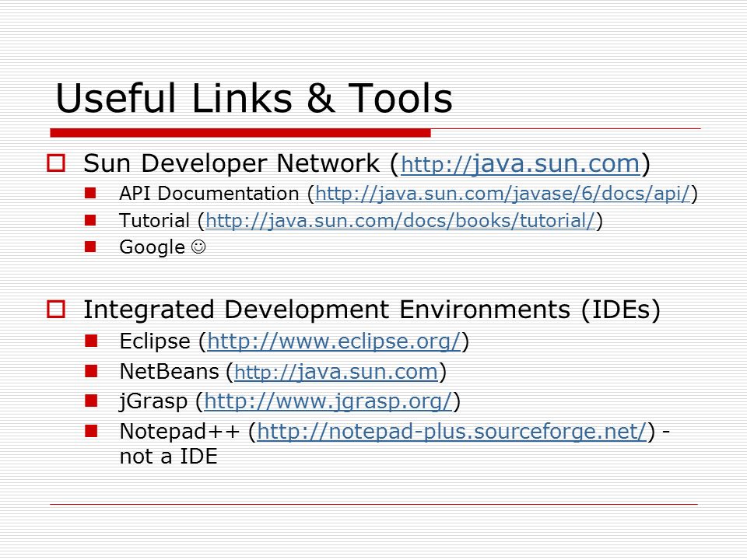Click the "Tutorial" label text
This screenshot has width=747, height=560.
(x=154, y=220)
